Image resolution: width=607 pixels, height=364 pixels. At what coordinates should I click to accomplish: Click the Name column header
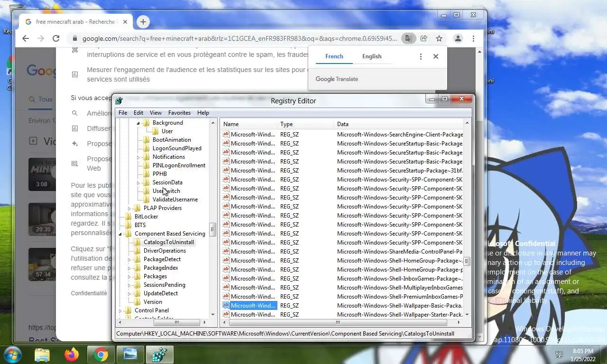pyautogui.click(x=249, y=124)
